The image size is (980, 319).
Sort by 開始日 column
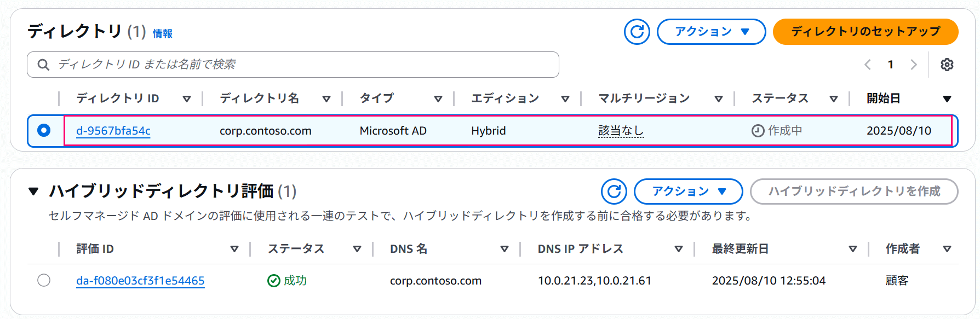coord(947,99)
